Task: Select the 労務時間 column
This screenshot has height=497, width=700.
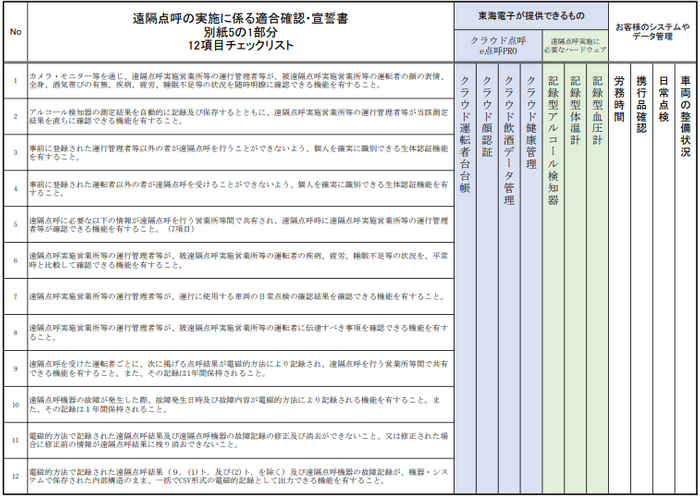Action: (x=619, y=278)
